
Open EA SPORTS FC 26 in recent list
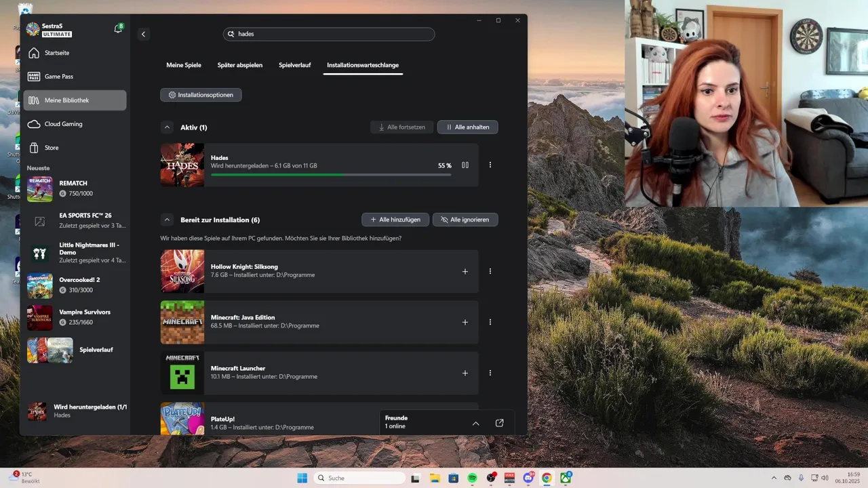point(76,221)
